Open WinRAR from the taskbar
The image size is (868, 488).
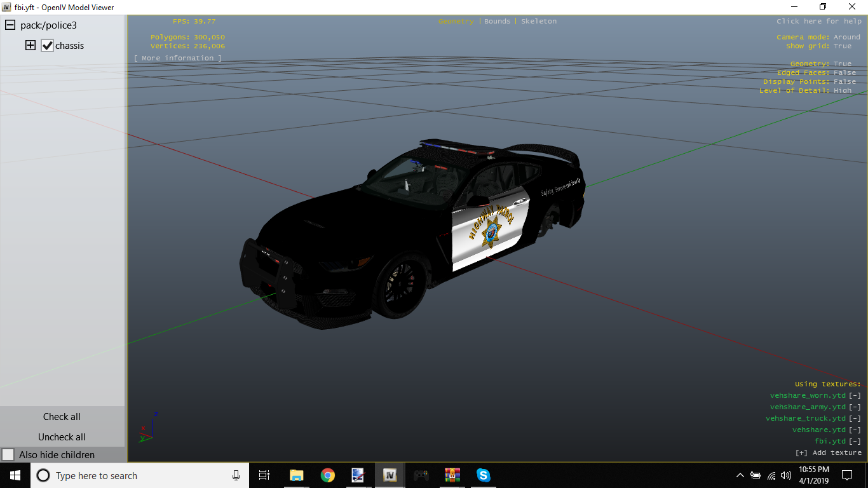point(452,475)
